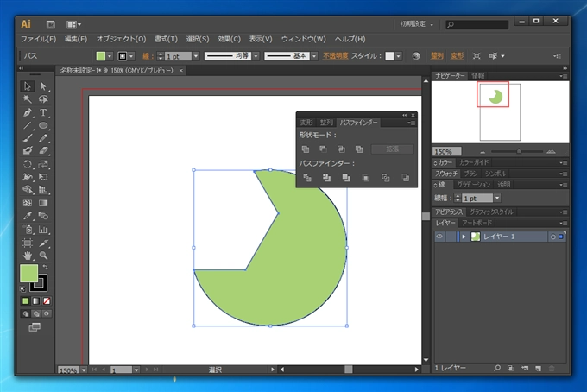Reset to default fill and stroke
Screen dimensions: 587x392
(x=23, y=289)
